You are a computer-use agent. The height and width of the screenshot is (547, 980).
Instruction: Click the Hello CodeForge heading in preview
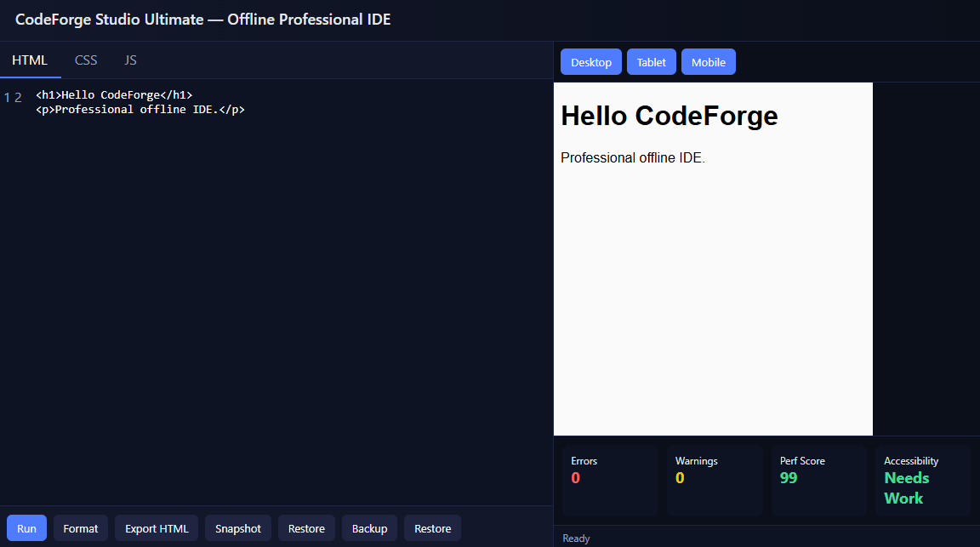coord(669,116)
